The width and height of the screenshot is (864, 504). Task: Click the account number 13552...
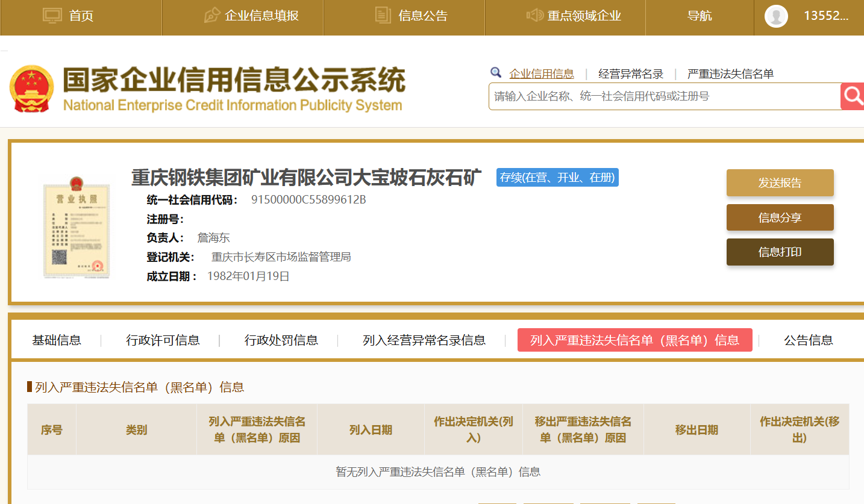point(826,16)
